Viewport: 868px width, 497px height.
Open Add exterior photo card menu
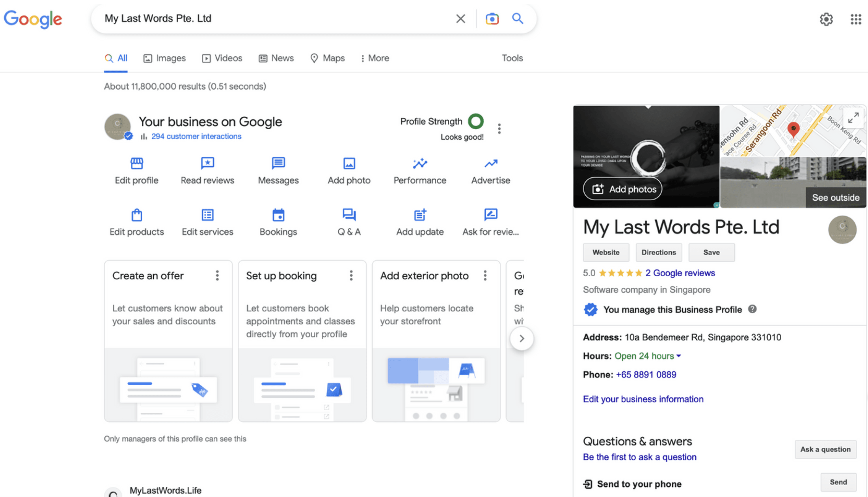[485, 275]
